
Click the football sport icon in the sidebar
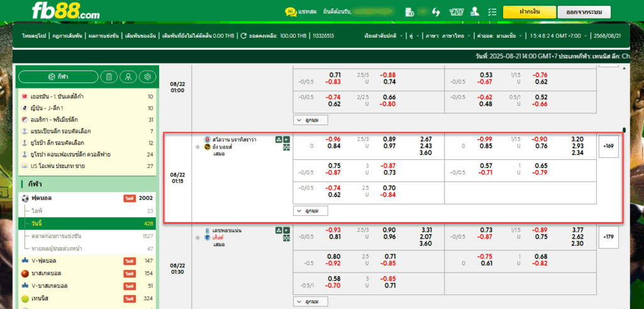pos(25,198)
